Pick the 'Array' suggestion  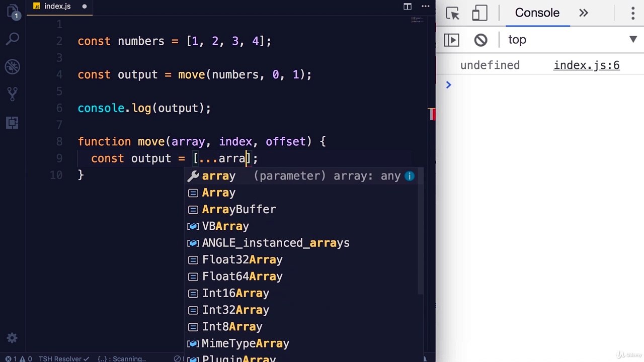300,193
